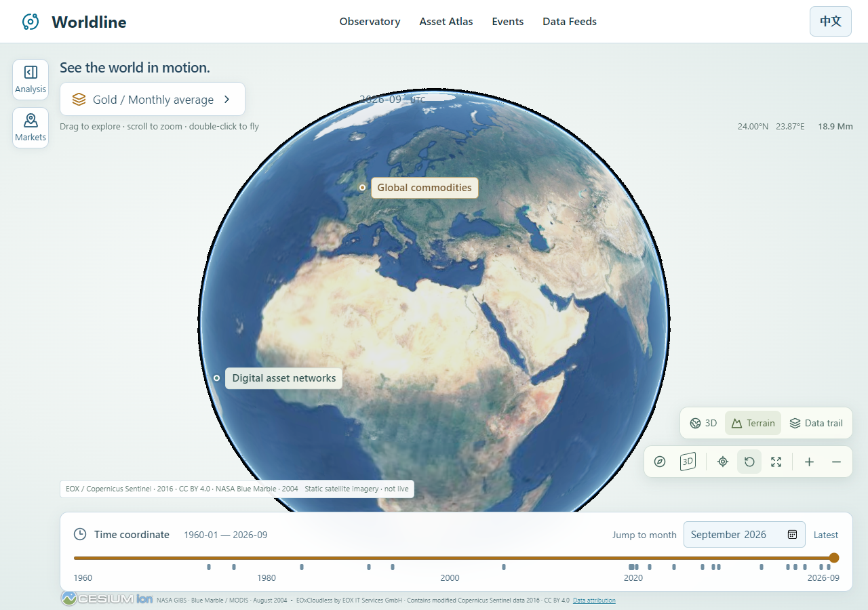Click the "23.87°E" longitude readout
868x610 pixels.
(x=791, y=126)
